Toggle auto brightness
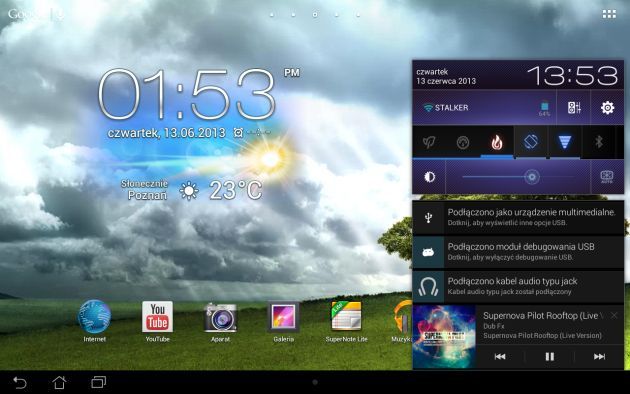 (606, 177)
